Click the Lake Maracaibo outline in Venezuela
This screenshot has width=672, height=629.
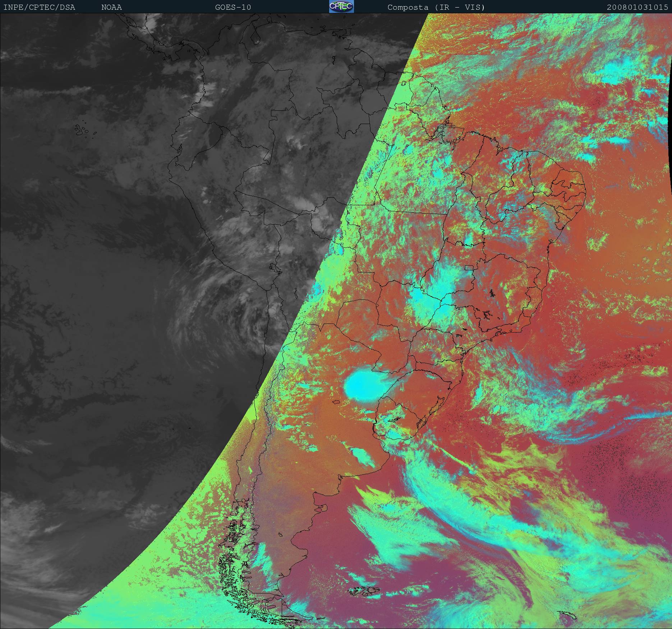256,37
